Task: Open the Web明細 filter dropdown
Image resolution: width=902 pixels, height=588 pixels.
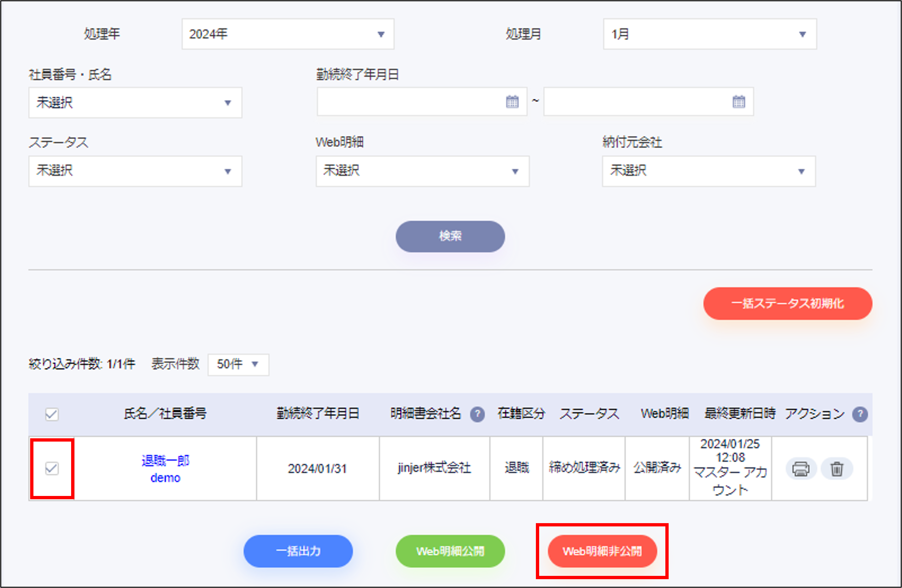Action: (422, 171)
